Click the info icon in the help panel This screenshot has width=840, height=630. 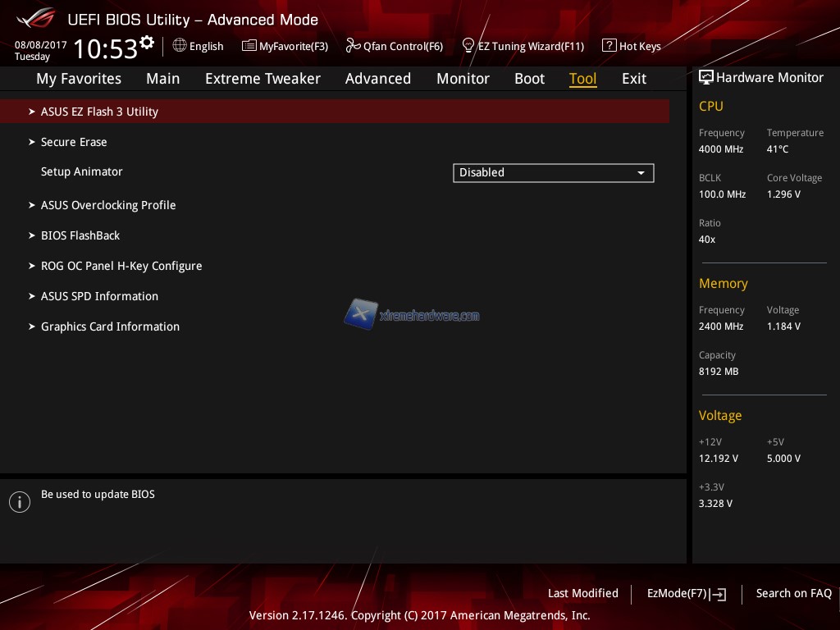pos(20,502)
